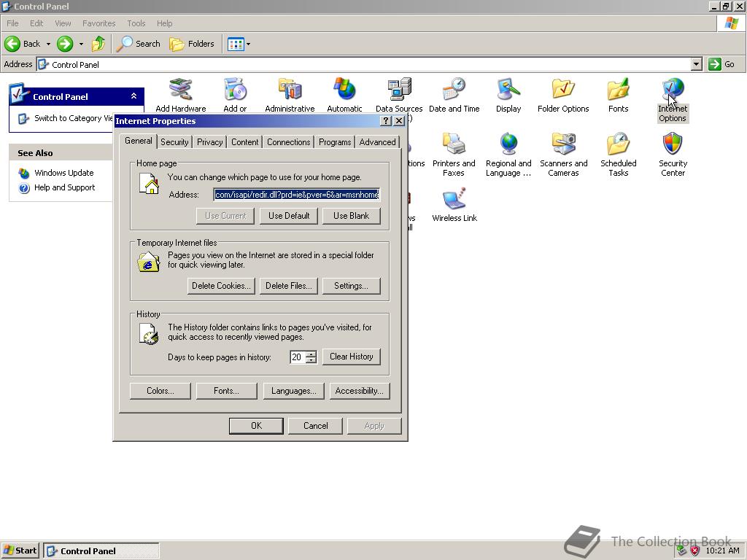The width and height of the screenshot is (747, 560).
Task: Increase days to keep history
Action: click(x=311, y=354)
